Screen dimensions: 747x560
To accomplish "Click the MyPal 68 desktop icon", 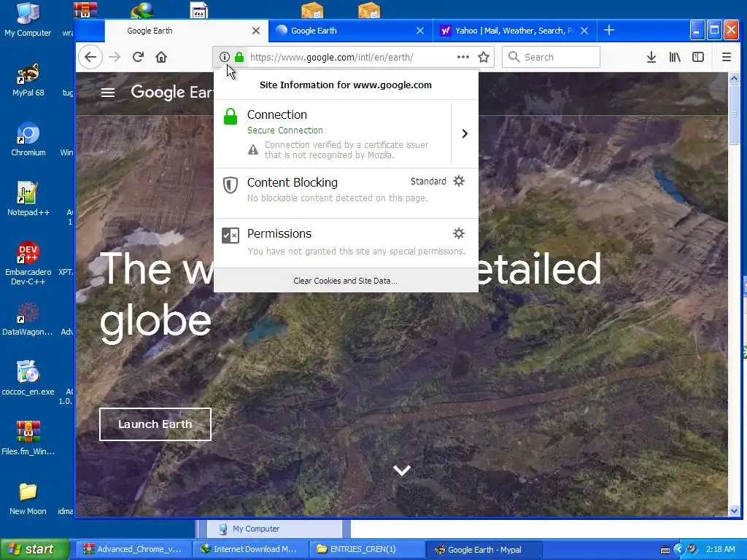I will (28, 80).
